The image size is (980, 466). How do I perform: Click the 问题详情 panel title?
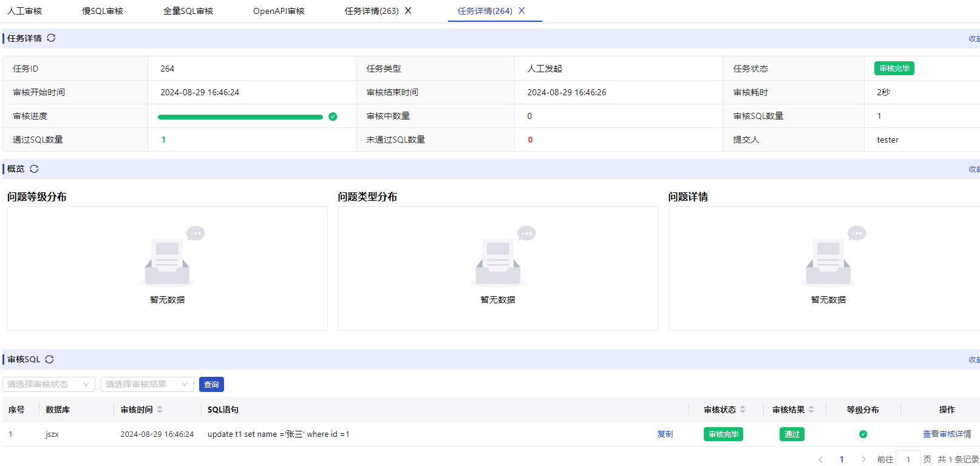[688, 197]
